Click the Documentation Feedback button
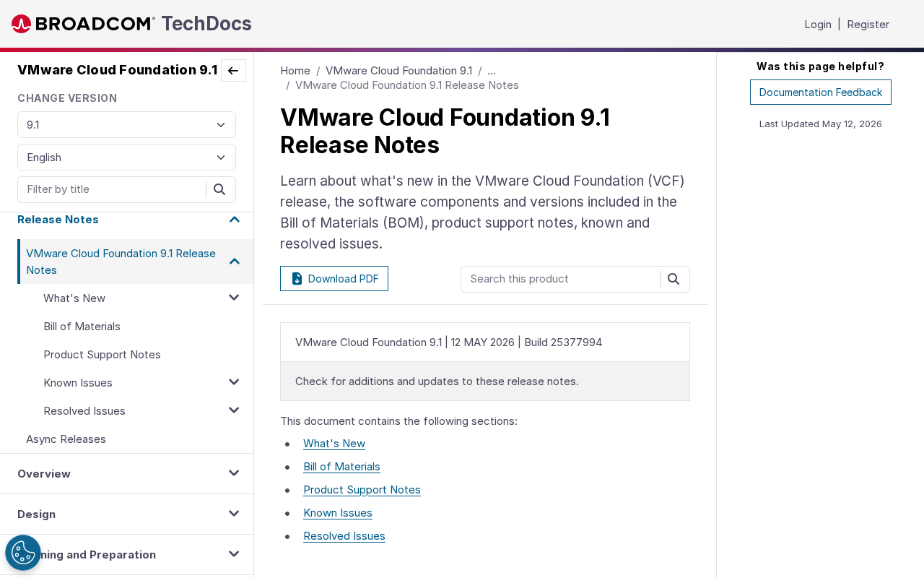 click(821, 92)
